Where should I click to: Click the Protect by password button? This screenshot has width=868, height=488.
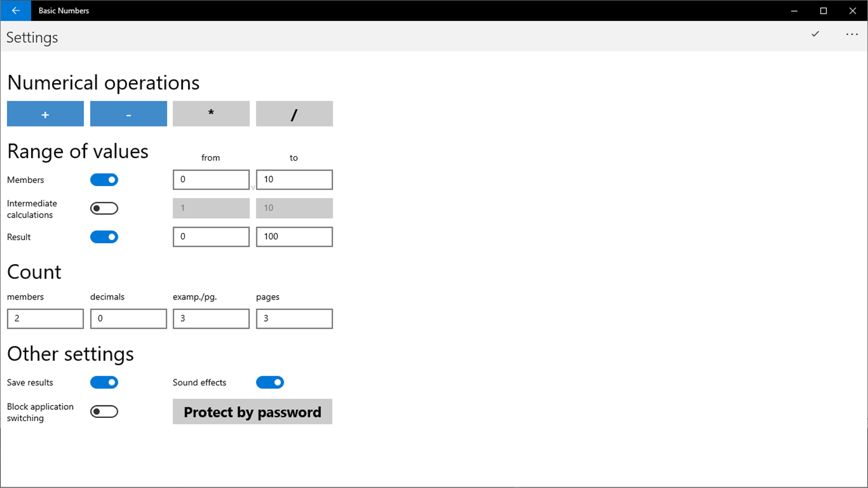coord(253,412)
